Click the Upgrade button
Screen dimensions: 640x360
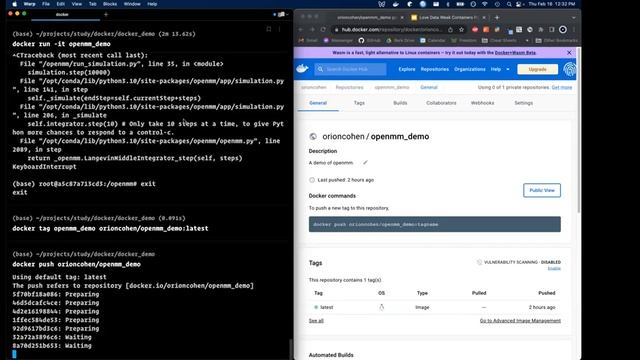(537, 69)
